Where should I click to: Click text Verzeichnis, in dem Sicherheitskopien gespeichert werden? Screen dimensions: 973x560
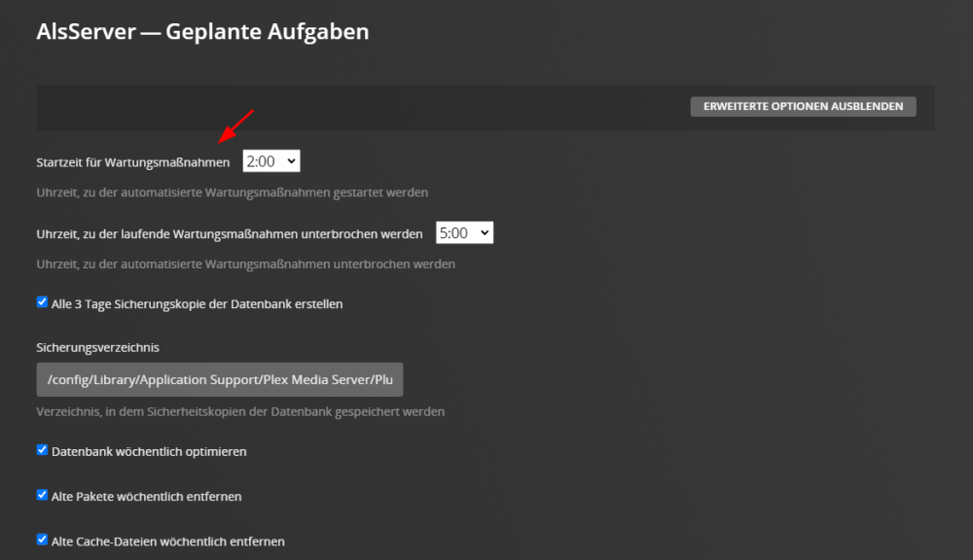(x=240, y=412)
